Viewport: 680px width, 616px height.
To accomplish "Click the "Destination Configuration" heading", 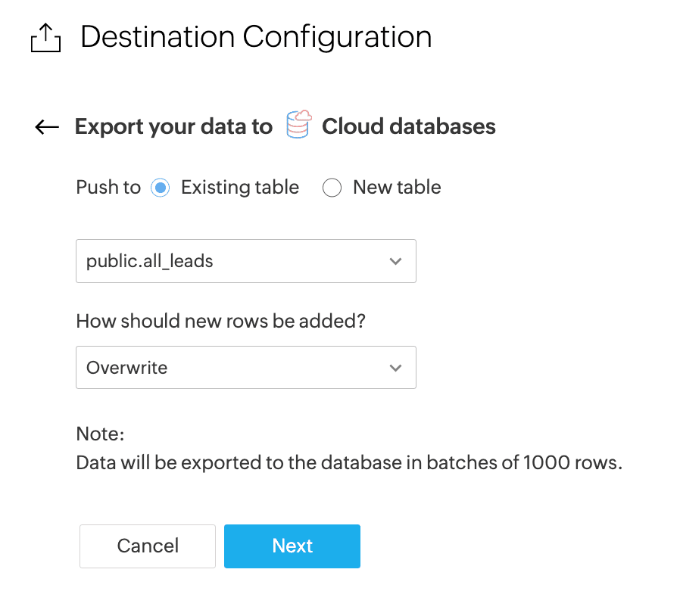I will [256, 37].
